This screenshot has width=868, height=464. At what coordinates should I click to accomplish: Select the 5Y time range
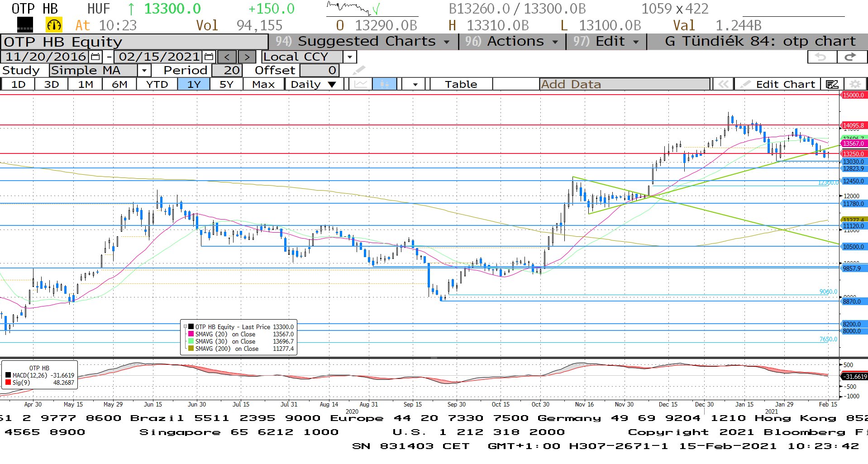[226, 84]
